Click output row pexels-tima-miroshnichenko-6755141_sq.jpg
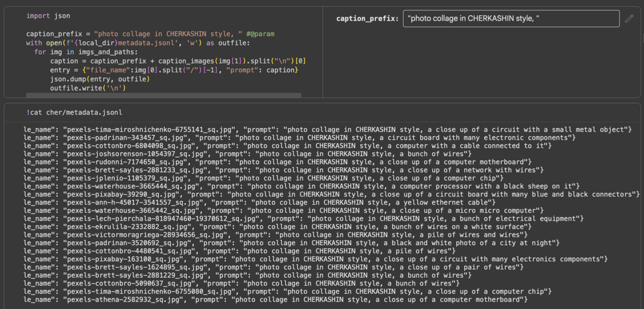This screenshot has height=309, width=644. pyautogui.click(x=328, y=130)
